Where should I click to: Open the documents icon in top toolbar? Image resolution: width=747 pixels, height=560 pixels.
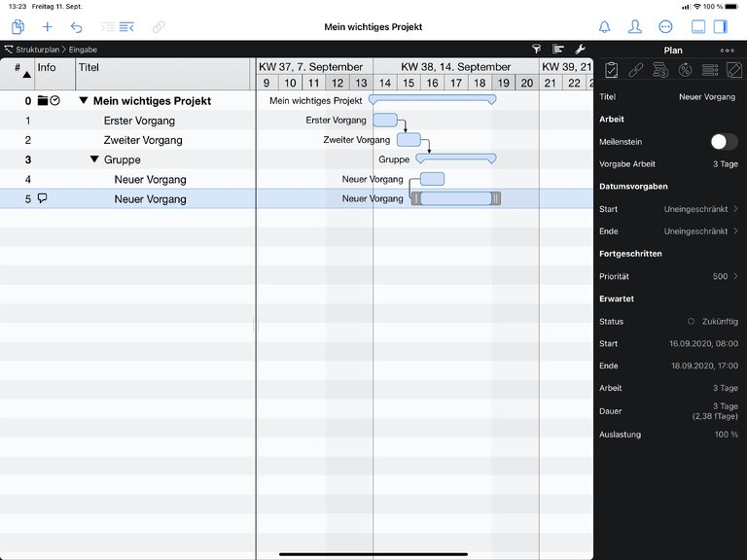(18, 27)
